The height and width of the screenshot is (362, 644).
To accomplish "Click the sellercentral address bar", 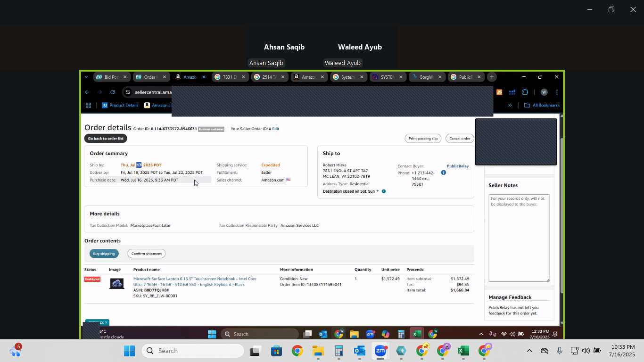I will tap(153, 92).
